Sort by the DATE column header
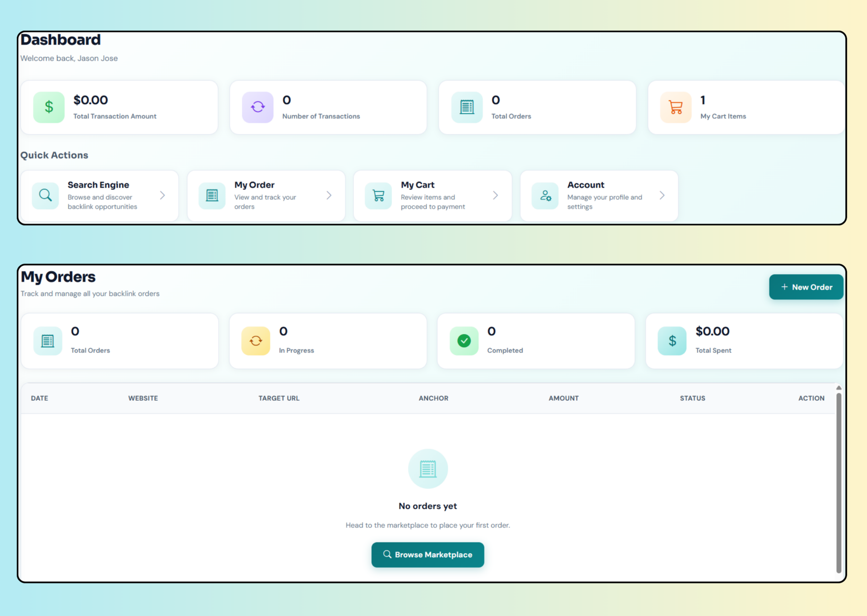The height and width of the screenshot is (616, 867). tap(40, 398)
